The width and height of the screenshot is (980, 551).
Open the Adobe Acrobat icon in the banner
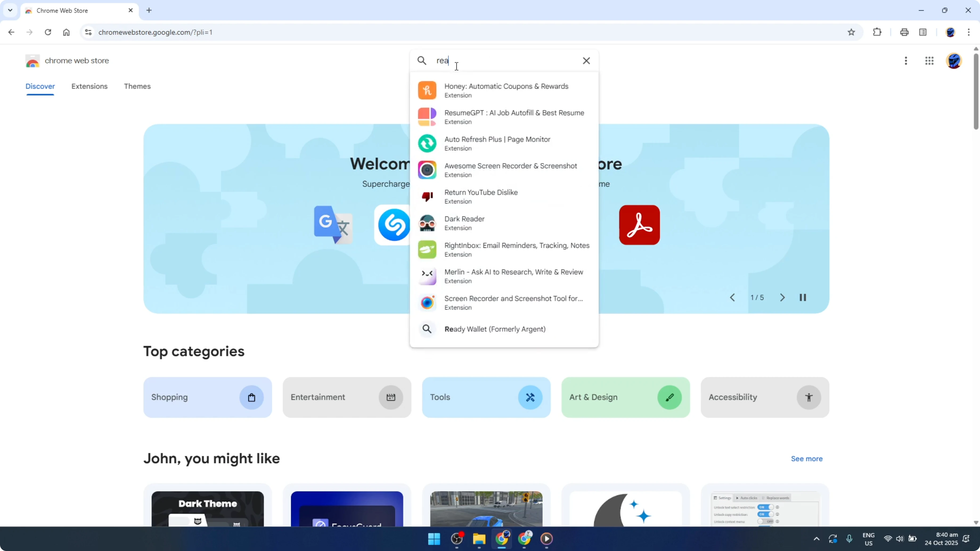pos(639,225)
